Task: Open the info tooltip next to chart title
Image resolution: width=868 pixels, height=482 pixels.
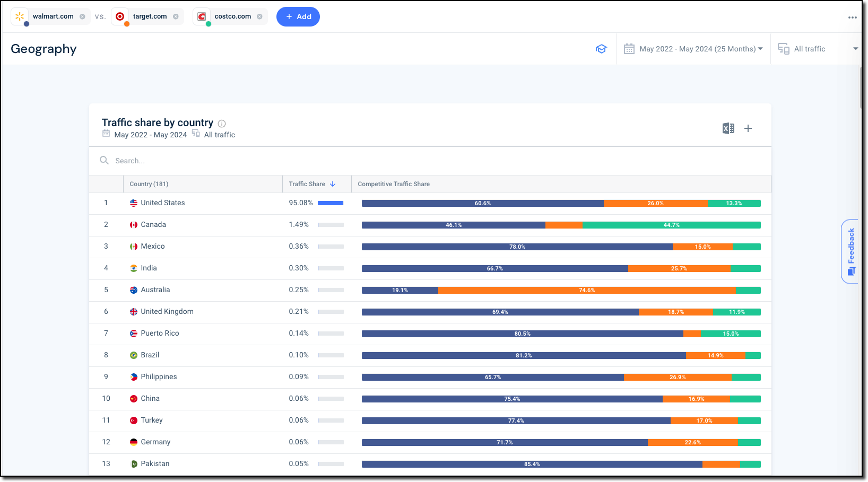Action: (x=222, y=123)
